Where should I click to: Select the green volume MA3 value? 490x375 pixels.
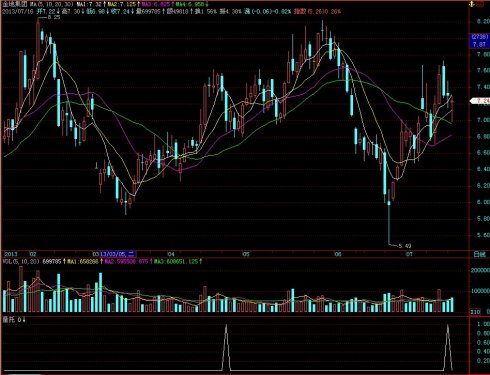point(176,262)
